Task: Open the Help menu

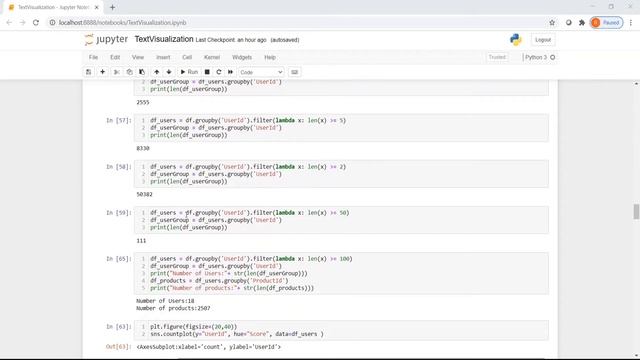Action: (270, 57)
